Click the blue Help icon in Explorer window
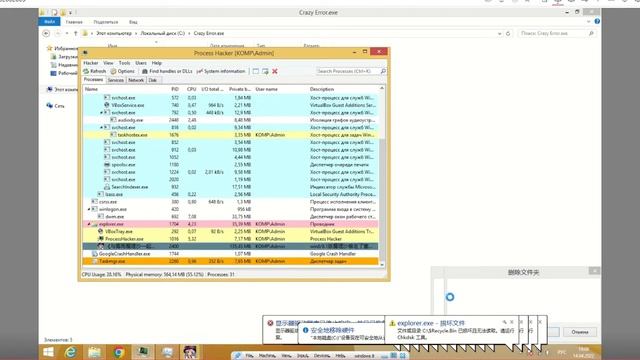The width and height of the screenshot is (640, 360). 597,21
